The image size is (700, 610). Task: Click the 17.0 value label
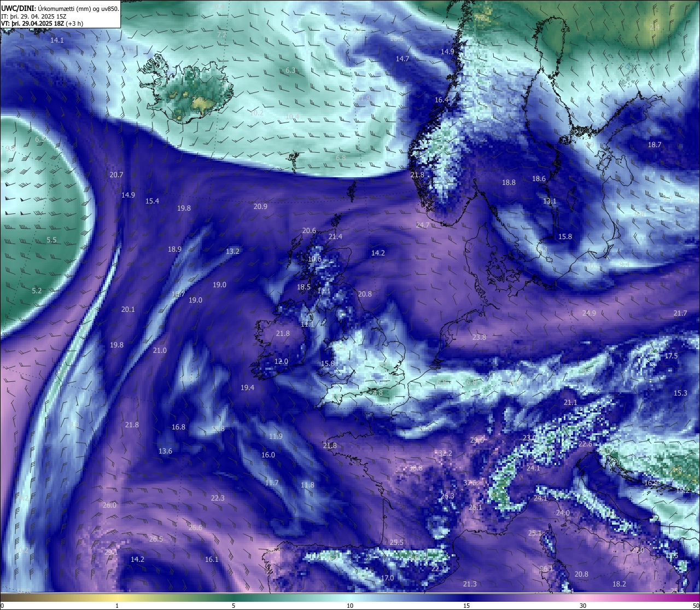click(x=387, y=578)
